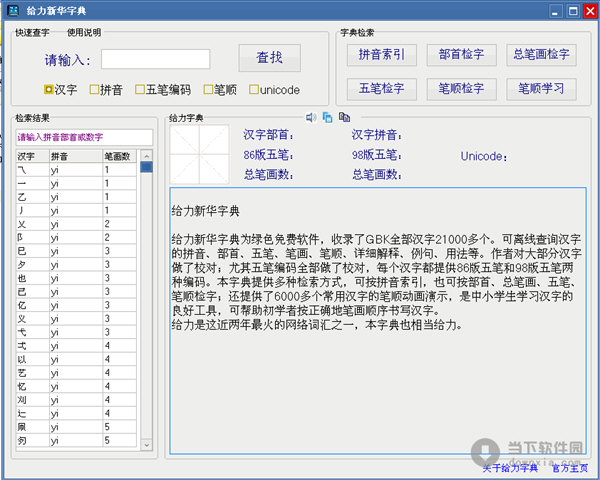
Task: Select the 乂 row in results
Action: click(76, 224)
